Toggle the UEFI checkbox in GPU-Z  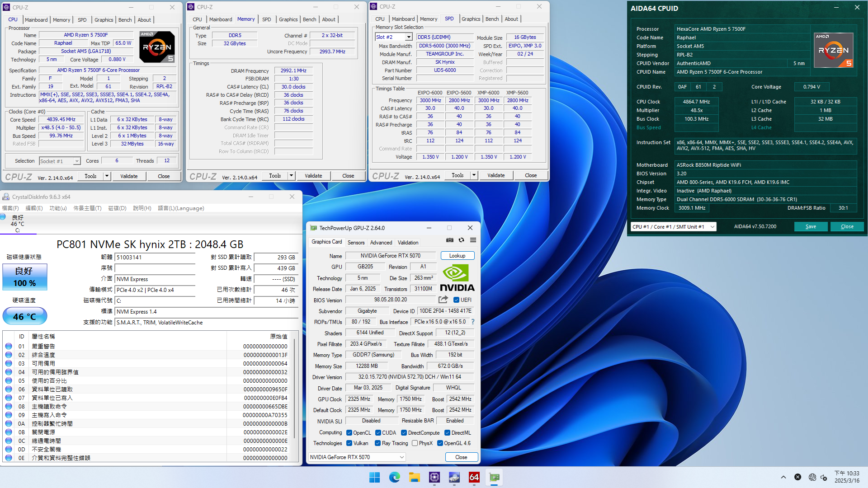pos(456,300)
